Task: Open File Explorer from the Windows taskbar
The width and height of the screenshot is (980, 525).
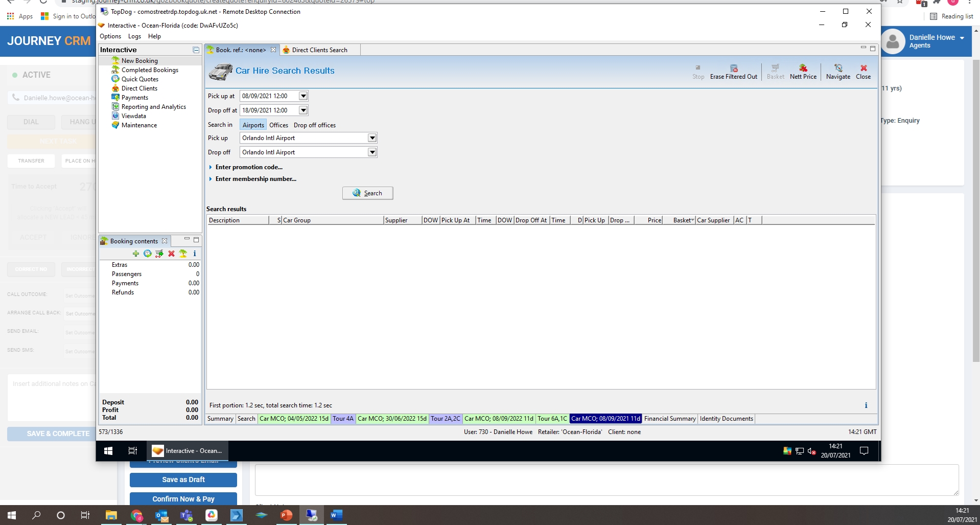Action: (111, 515)
